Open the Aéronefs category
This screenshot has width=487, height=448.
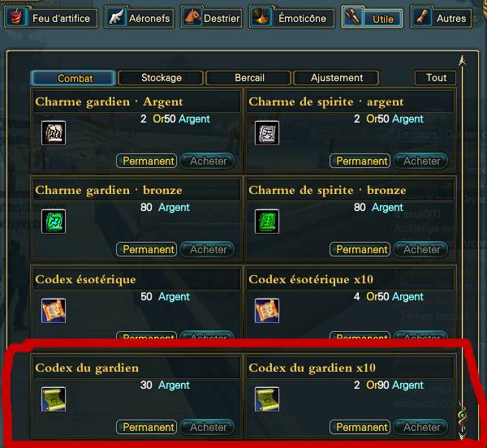coord(139,18)
